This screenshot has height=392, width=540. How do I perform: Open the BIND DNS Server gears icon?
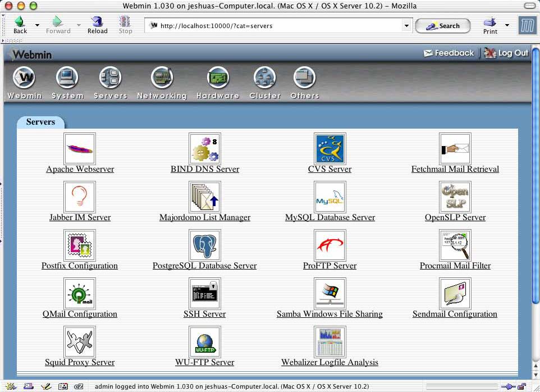click(x=205, y=149)
